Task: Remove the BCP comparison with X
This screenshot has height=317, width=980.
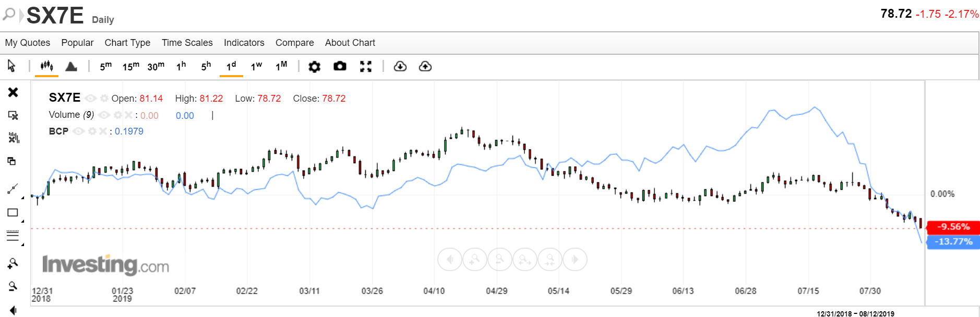Action: click(x=103, y=131)
